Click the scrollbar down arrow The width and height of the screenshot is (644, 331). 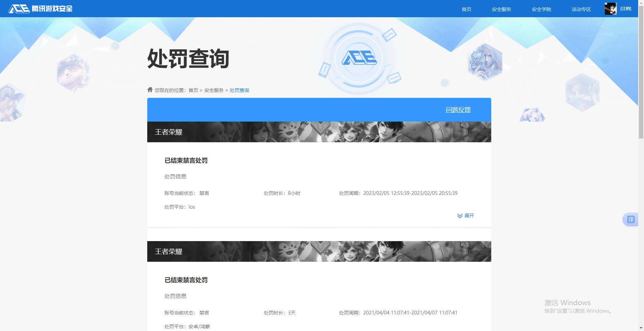(641, 328)
